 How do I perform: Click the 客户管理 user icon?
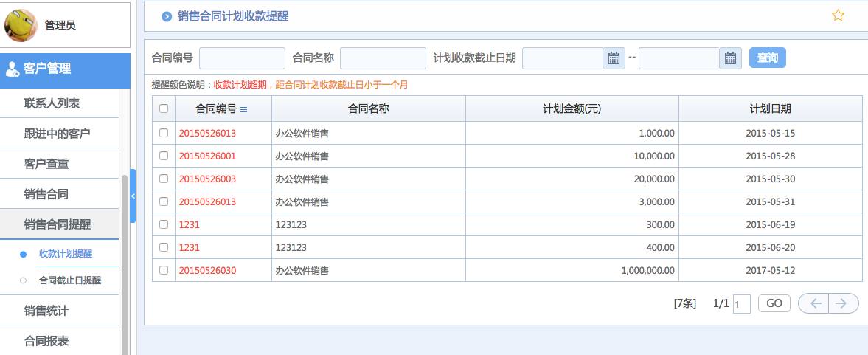(x=13, y=69)
